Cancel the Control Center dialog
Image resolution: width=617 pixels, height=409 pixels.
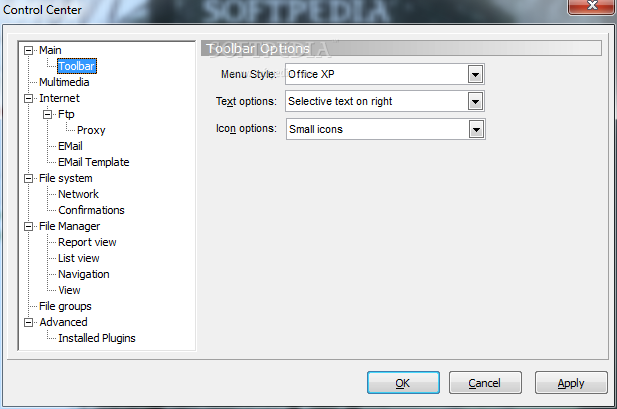(x=485, y=383)
